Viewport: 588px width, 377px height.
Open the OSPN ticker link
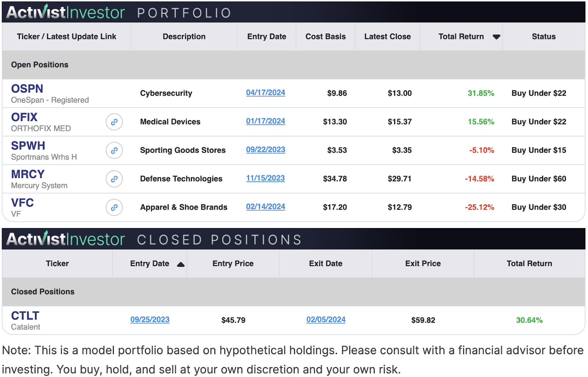[x=27, y=89]
